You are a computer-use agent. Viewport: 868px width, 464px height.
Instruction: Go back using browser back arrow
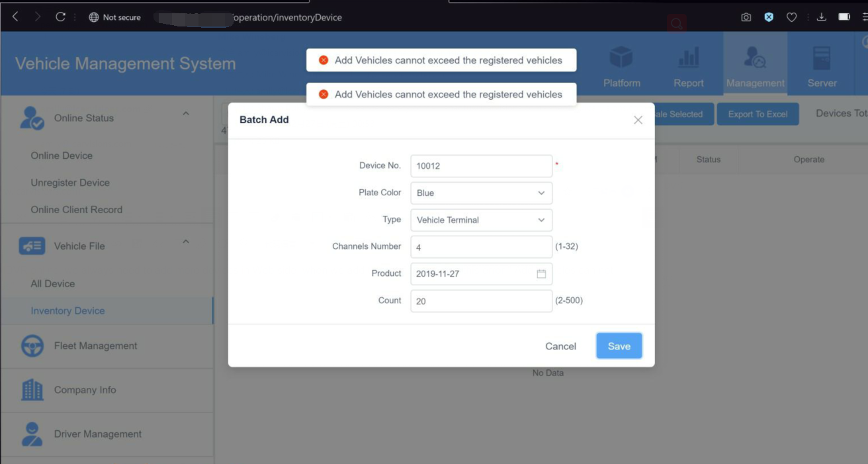[x=15, y=17]
